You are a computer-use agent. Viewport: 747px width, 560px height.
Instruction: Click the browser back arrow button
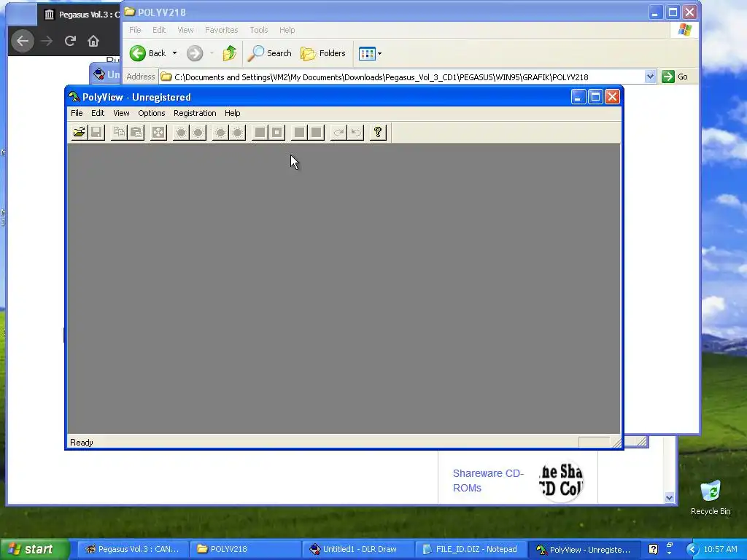click(x=23, y=41)
